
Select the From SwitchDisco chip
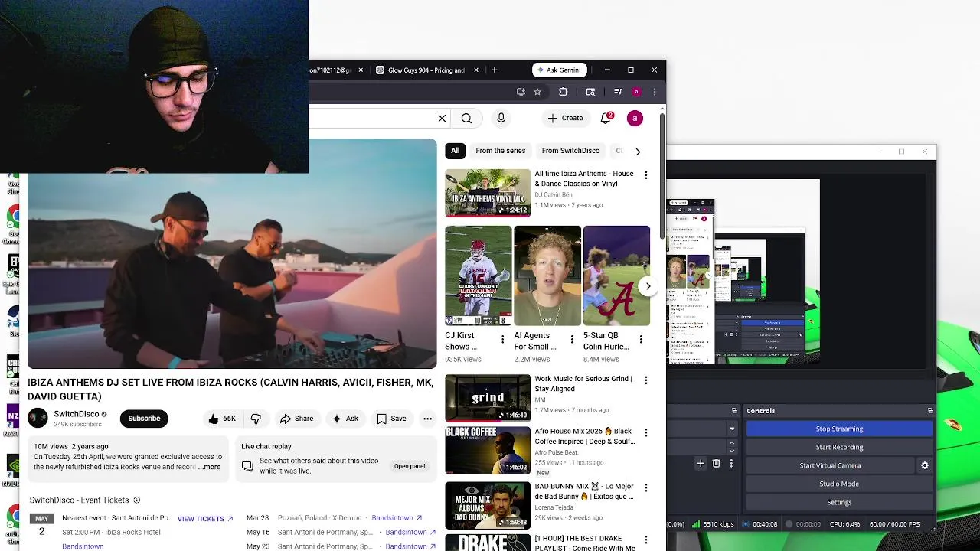coord(570,151)
